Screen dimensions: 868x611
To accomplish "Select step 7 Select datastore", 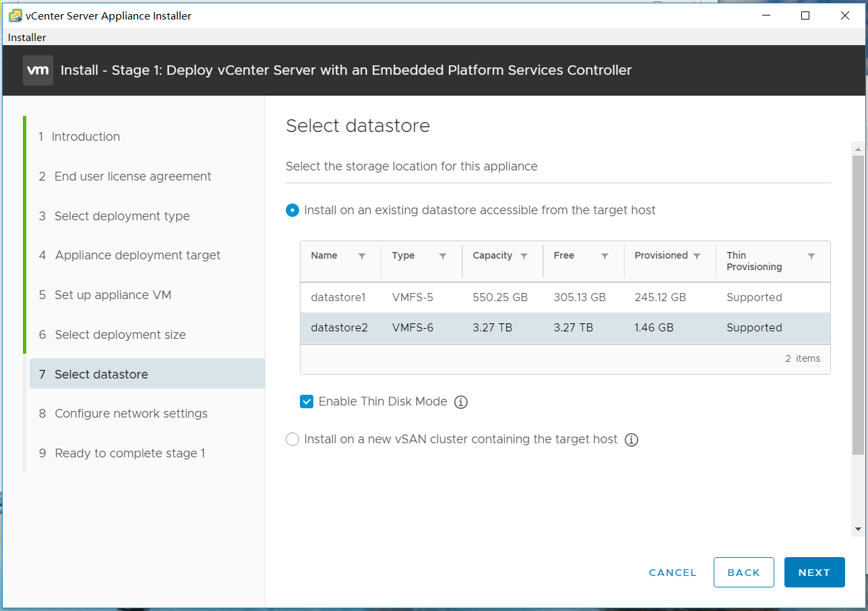I will click(147, 374).
